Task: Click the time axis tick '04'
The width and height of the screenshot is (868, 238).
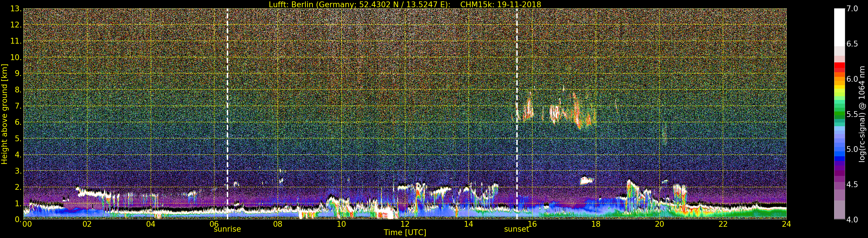Action: (151, 224)
